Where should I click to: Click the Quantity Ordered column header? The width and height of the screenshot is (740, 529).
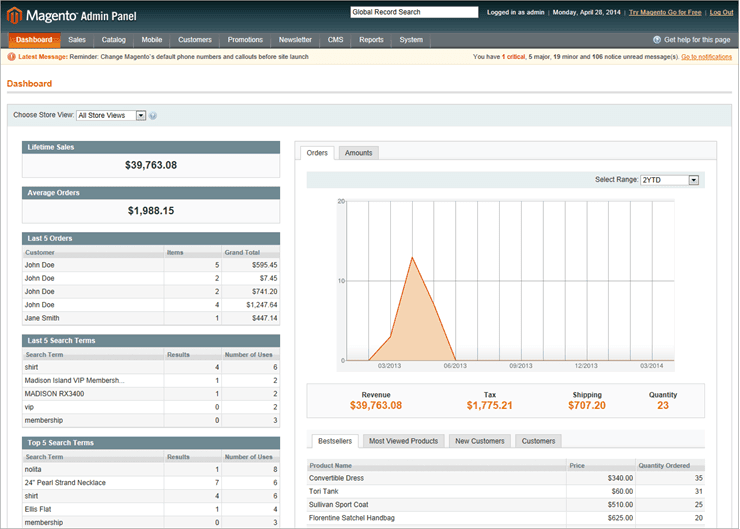pyautogui.click(x=670, y=465)
